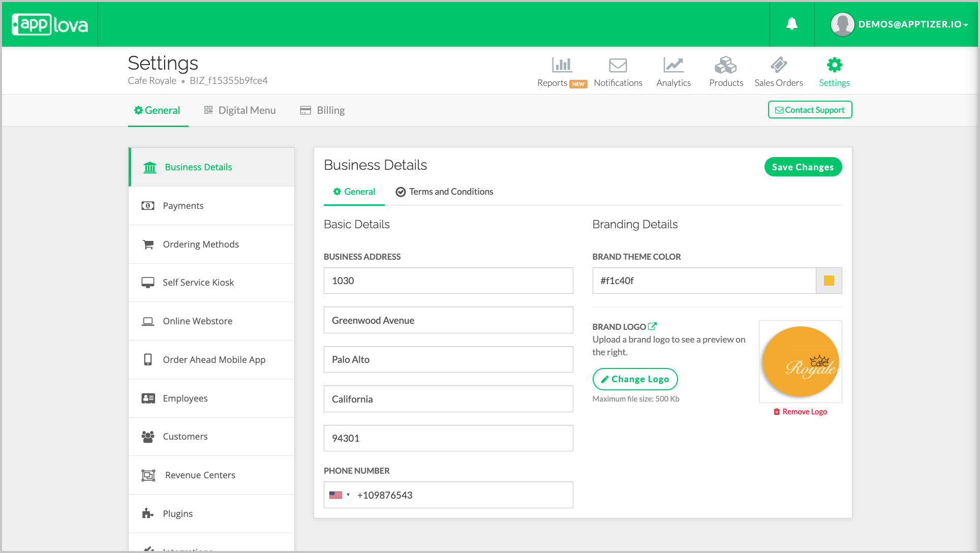Image resolution: width=980 pixels, height=553 pixels.
Task: Click the Remove Logo link
Action: tap(801, 412)
